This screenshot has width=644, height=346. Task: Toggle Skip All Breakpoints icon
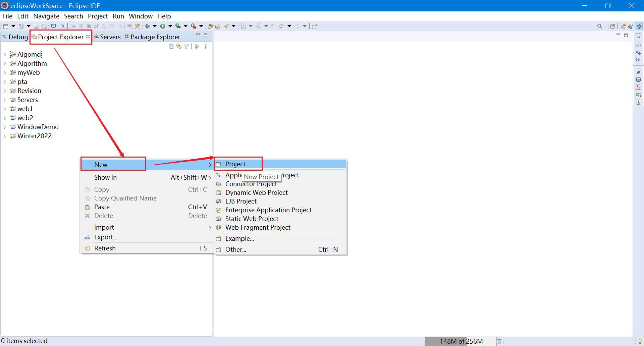click(x=63, y=26)
